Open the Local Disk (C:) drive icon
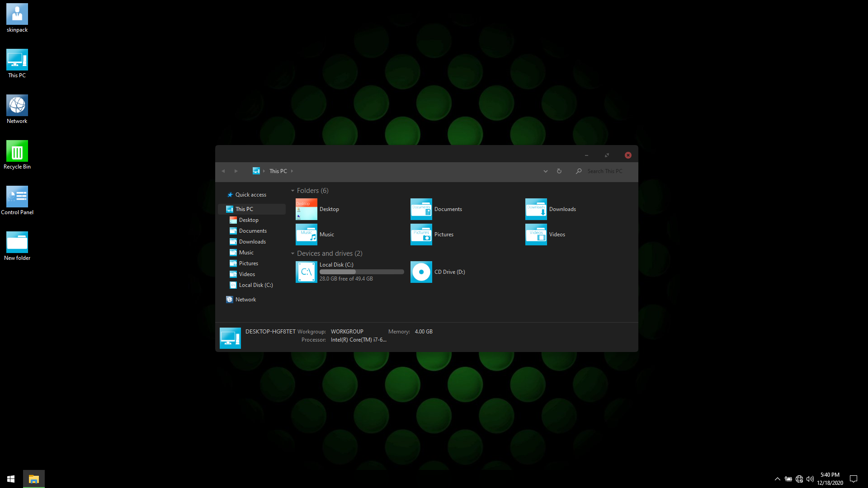 (306, 272)
